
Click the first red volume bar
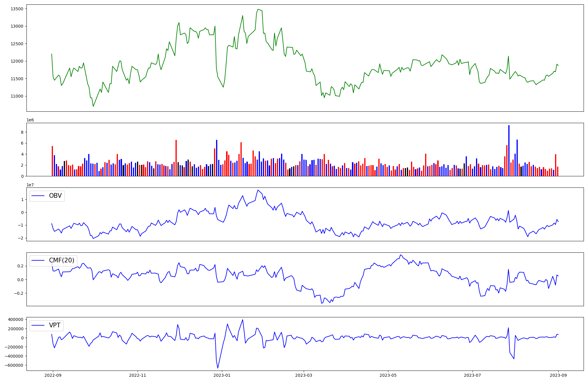pyautogui.click(x=52, y=161)
